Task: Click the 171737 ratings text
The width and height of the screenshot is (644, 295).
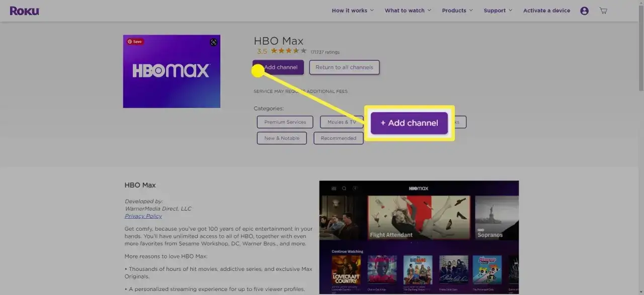Action: click(x=325, y=52)
